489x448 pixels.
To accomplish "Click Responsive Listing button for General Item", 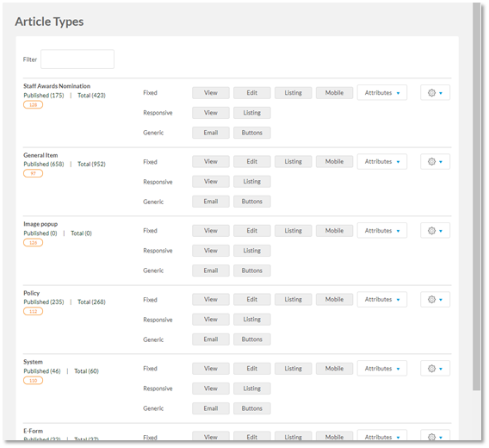I will tap(252, 182).
